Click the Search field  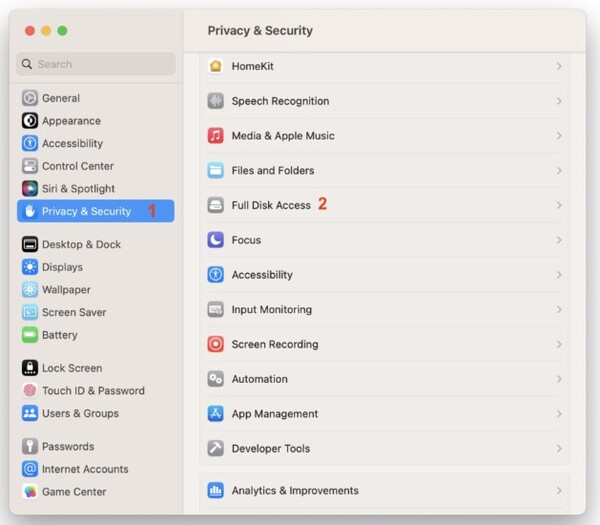pyautogui.click(x=96, y=64)
